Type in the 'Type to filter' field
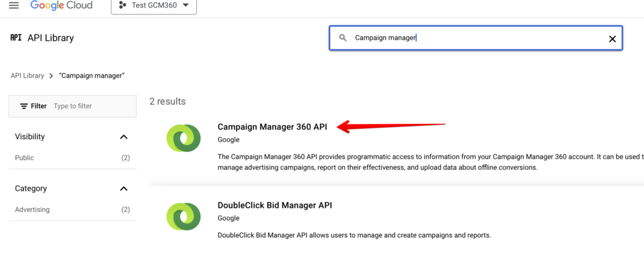This screenshot has width=644, height=253. (x=91, y=106)
